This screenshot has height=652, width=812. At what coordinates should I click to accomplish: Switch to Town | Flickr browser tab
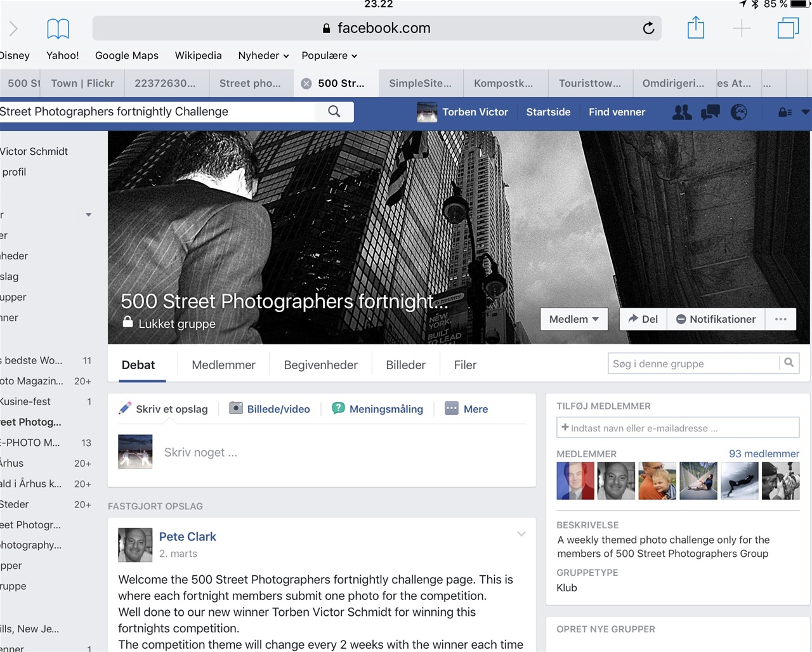82,83
